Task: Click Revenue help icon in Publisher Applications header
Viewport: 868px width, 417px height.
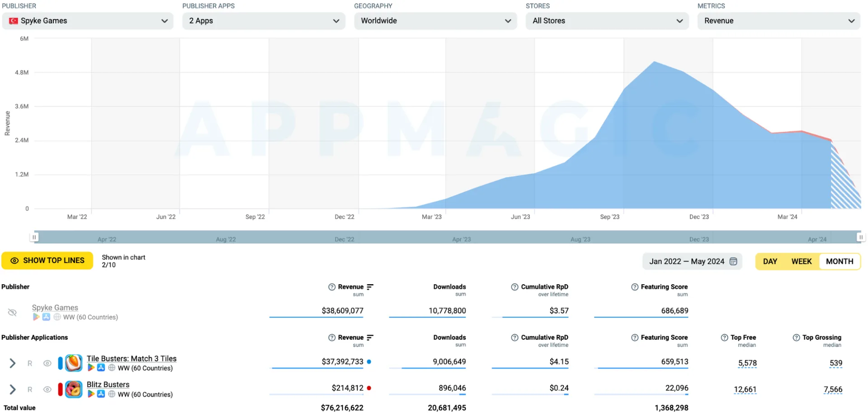Action: click(332, 337)
